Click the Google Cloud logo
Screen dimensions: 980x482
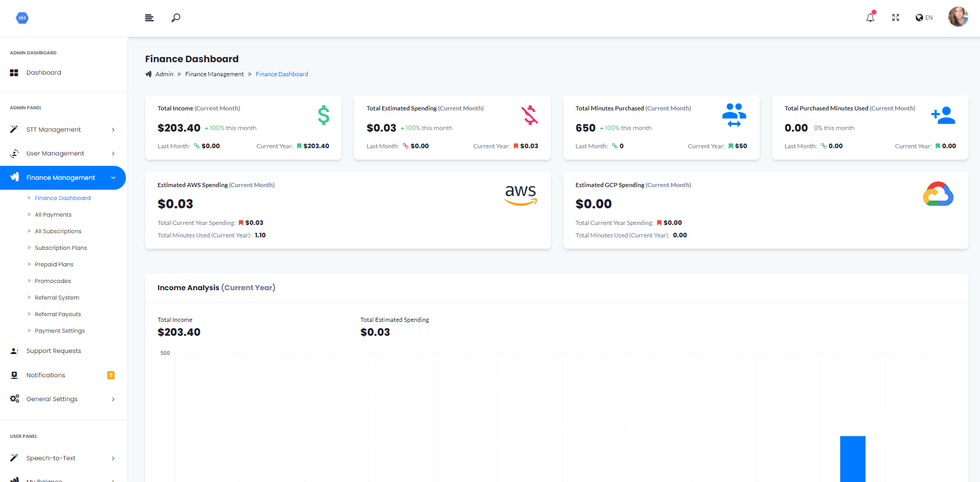pyautogui.click(x=938, y=194)
